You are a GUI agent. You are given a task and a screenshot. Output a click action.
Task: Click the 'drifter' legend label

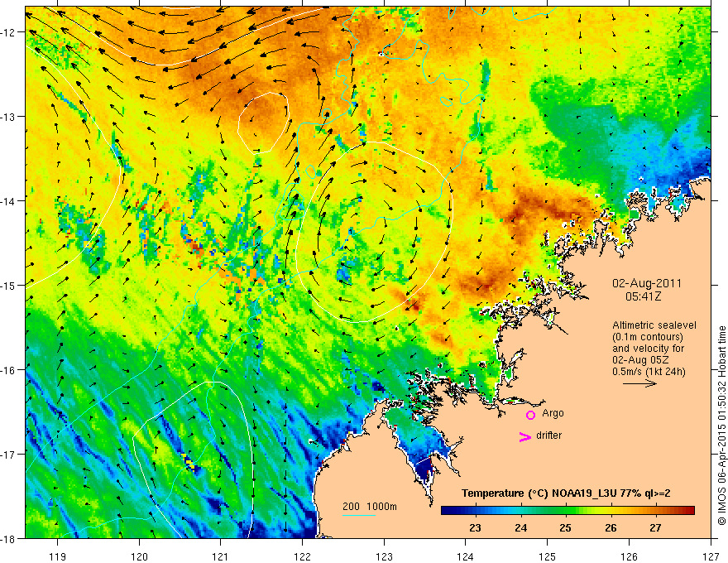pyautogui.click(x=548, y=435)
